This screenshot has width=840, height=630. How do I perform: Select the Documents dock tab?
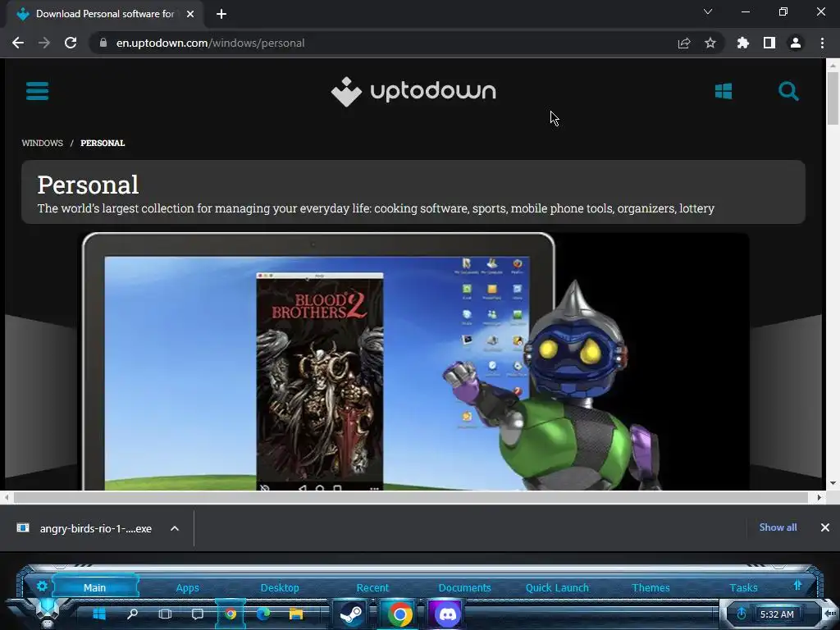(464, 587)
